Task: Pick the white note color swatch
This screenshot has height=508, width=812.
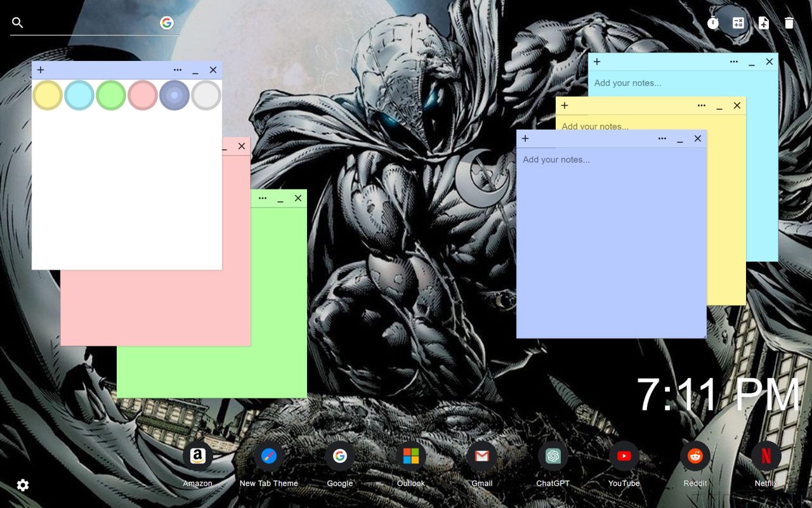Action: tap(206, 95)
